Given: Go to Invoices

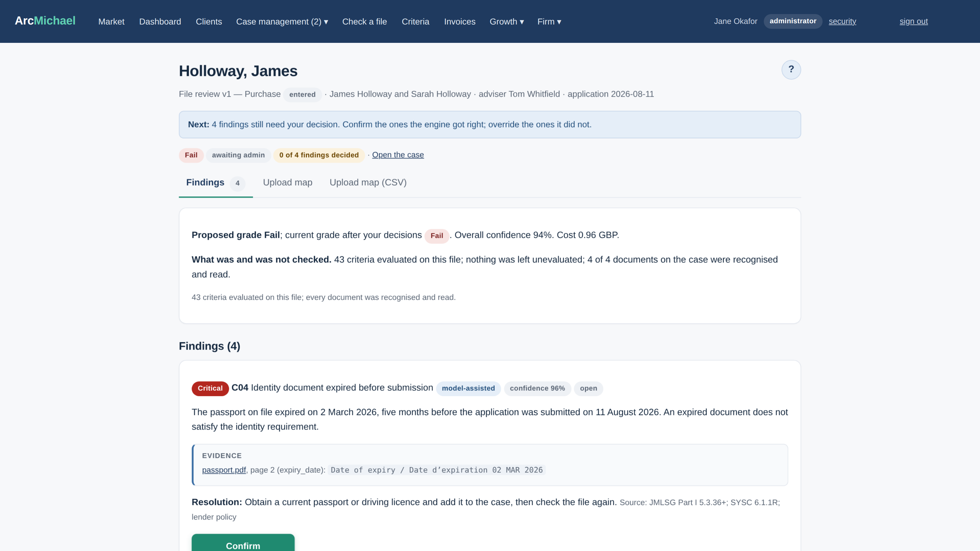Looking at the screenshot, I should (x=460, y=22).
